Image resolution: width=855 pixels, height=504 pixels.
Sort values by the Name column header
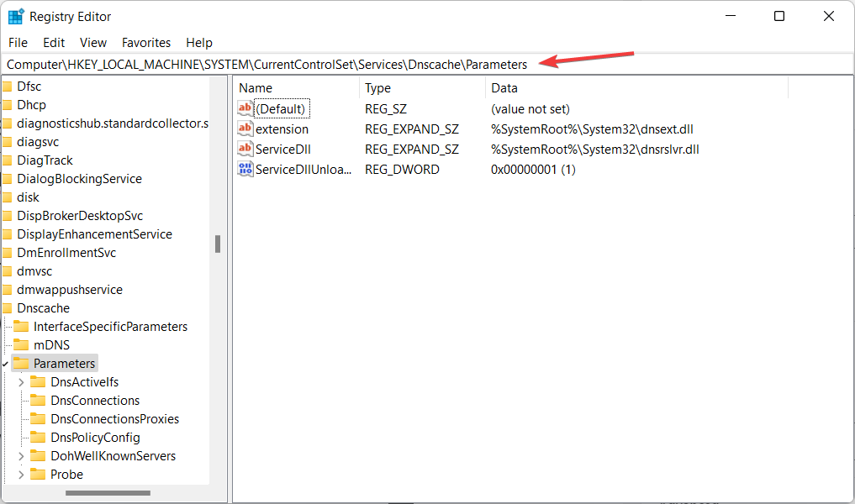[x=297, y=87]
